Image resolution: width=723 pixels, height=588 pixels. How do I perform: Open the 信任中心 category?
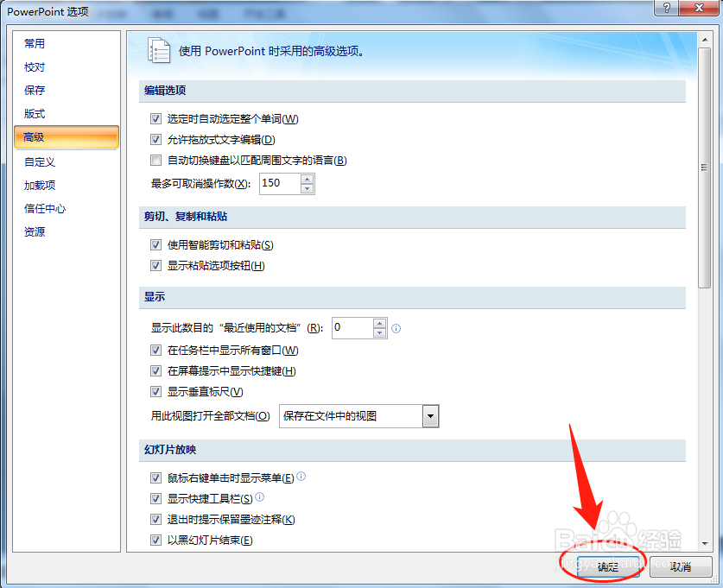click(x=45, y=209)
